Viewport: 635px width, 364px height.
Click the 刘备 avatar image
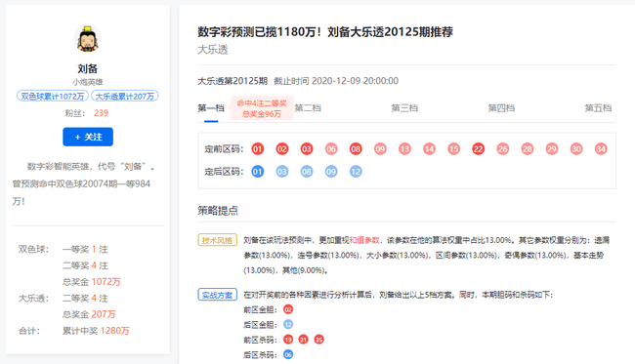[88, 39]
